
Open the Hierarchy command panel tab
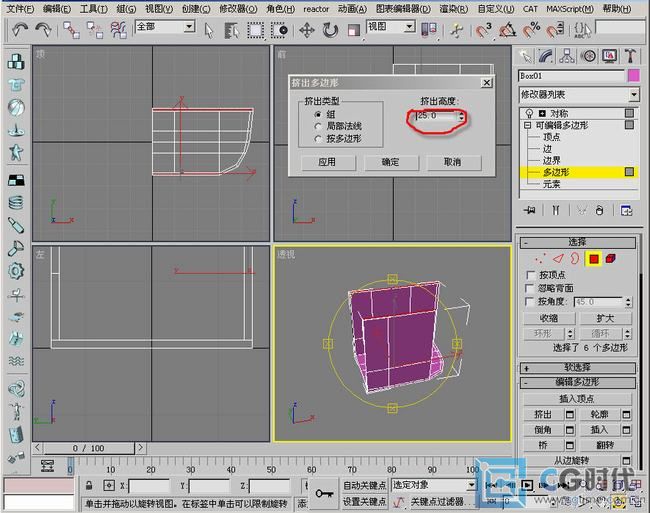(x=567, y=56)
